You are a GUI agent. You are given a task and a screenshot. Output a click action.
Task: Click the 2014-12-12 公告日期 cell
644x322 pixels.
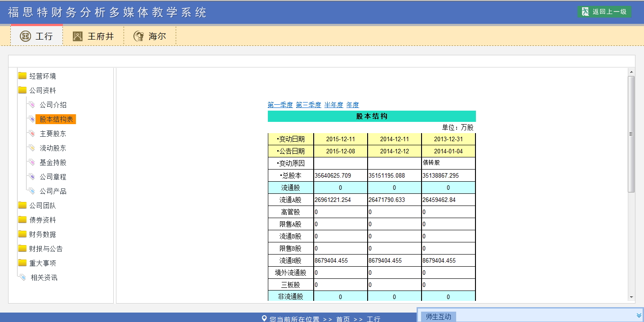pyautogui.click(x=395, y=151)
